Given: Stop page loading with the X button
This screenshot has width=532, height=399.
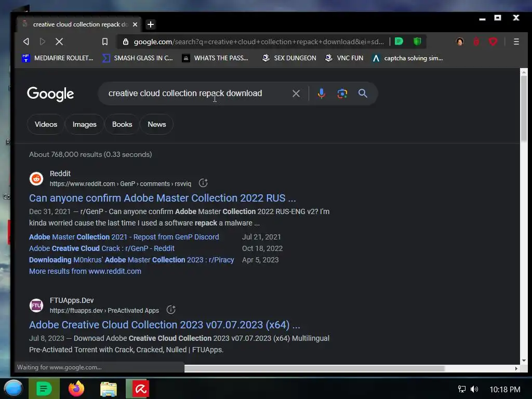Looking at the screenshot, I should click(59, 42).
